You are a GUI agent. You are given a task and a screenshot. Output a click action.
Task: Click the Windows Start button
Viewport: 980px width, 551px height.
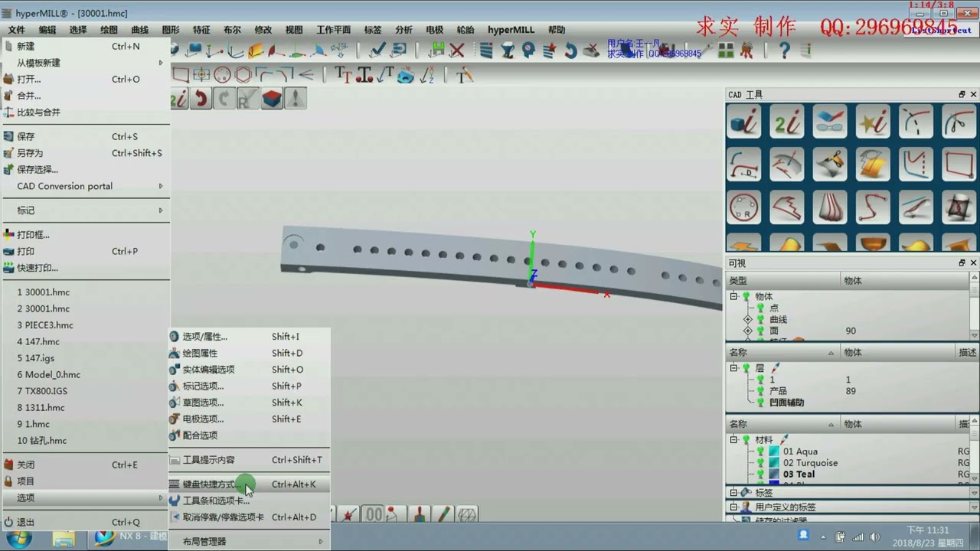pyautogui.click(x=18, y=539)
